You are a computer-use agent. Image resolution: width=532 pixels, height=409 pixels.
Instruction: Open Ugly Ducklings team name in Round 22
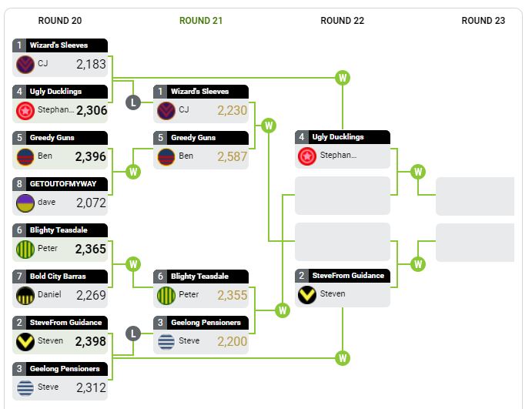(x=338, y=137)
